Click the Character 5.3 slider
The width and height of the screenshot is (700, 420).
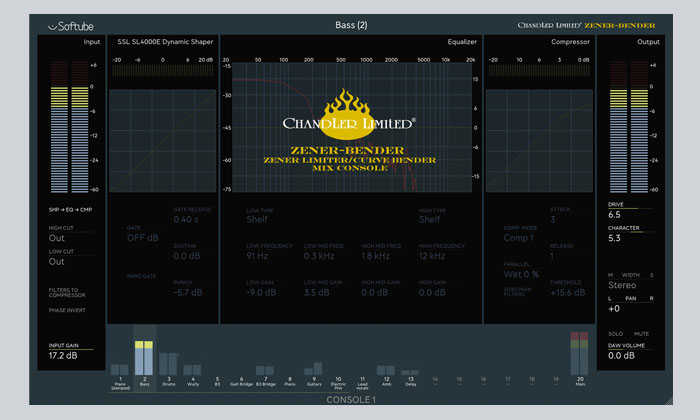(x=630, y=232)
